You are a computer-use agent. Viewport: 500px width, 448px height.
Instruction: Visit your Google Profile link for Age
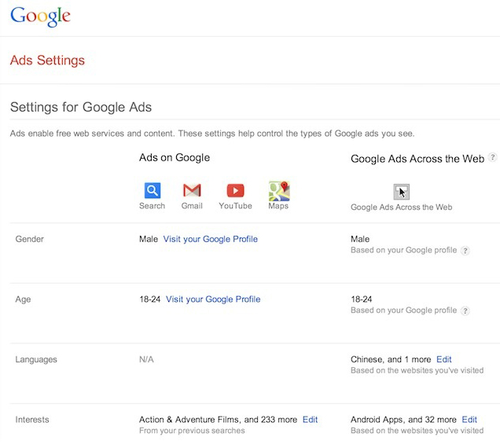click(213, 299)
